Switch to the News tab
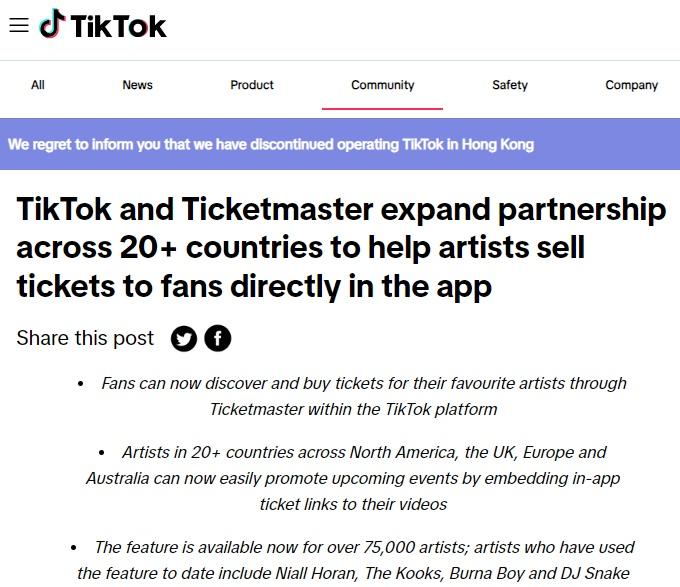Image resolution: width=680 pixels, height=587 pixels. pos(137,85)
